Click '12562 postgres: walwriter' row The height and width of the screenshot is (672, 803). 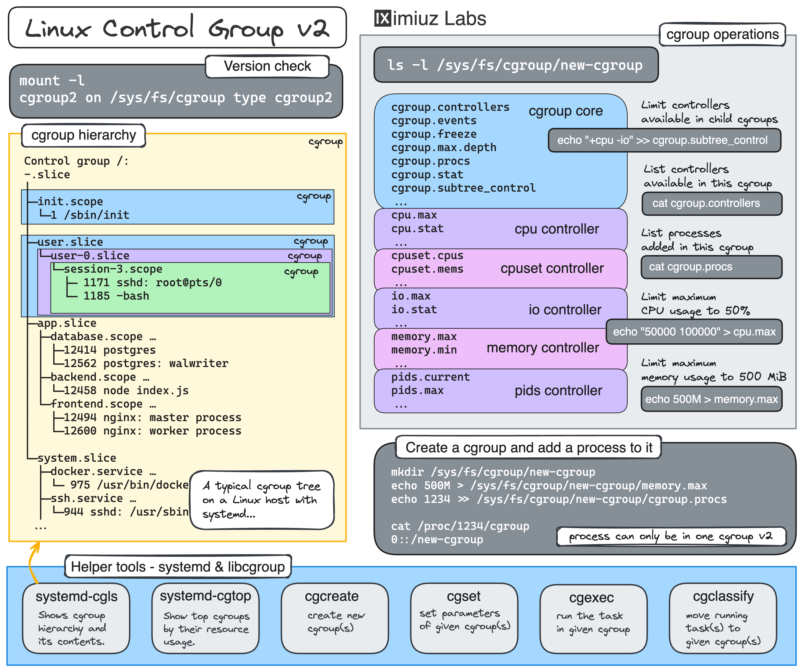146,363
